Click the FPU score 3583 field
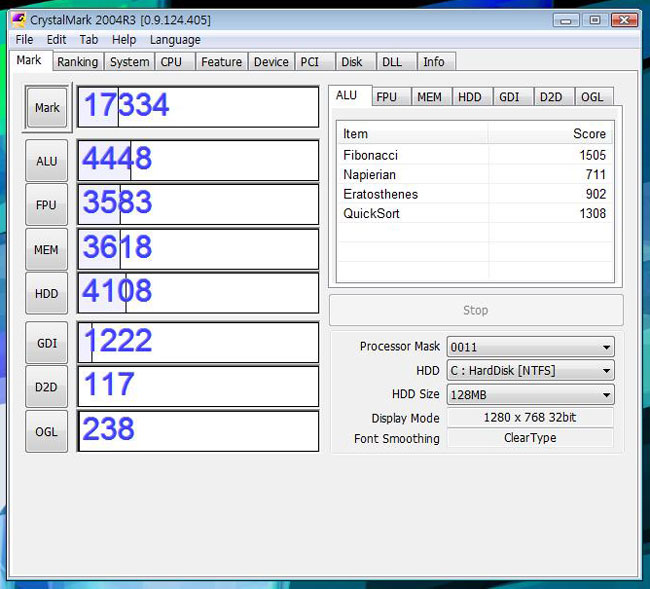The height and width of the screenshot is (589, 650). pyautogui.click(x=198, y=204)
